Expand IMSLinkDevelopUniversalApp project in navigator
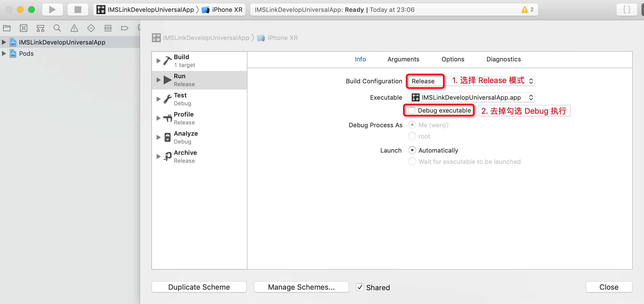This screenshot has width=644, height=304. click(4, 42)
